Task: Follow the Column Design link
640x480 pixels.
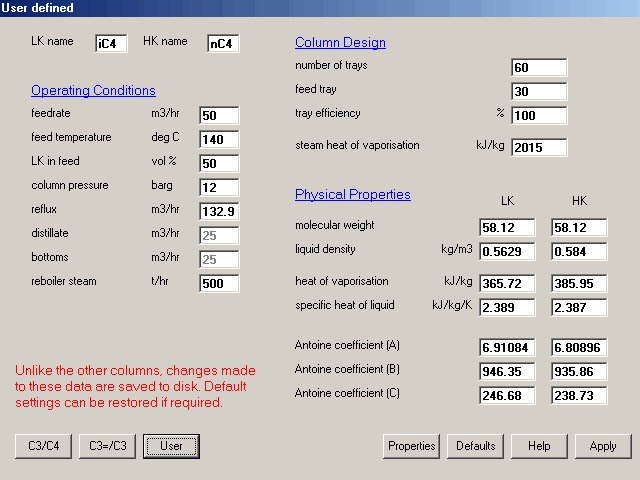Action: pos(340,43)
